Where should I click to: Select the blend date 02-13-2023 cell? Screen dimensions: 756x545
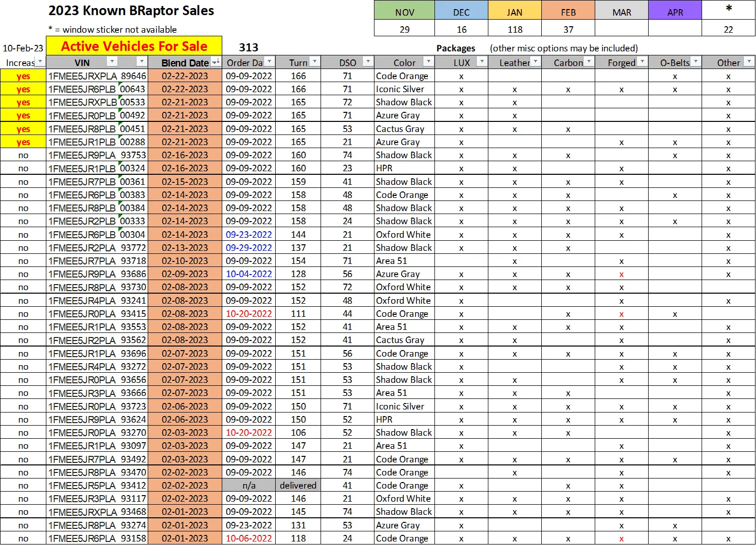[184, 247]
